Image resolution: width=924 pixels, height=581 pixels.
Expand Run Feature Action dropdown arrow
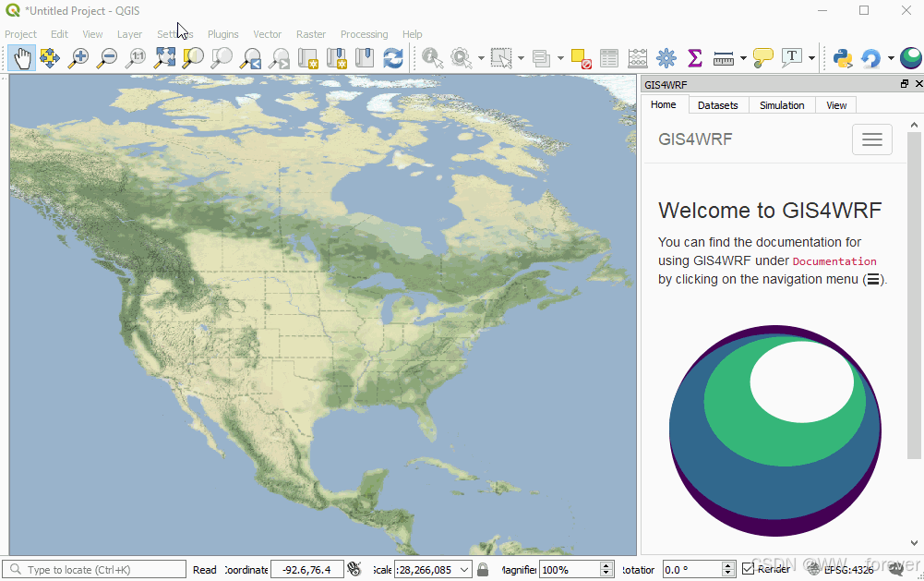[x=481, y=58]
